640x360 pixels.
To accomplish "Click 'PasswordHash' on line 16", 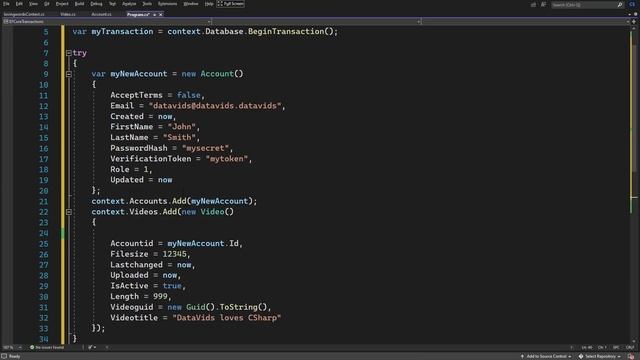I will pyautogui.click(x=139, y=148).
